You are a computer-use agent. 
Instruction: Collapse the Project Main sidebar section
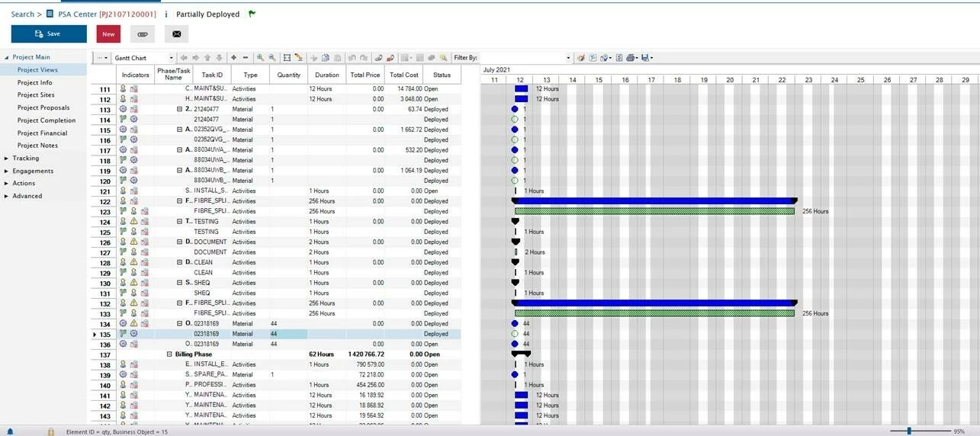(6, 57)
